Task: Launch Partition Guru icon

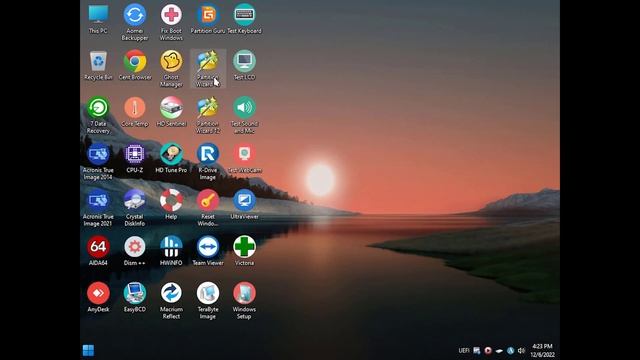Action: pyautogui.click(x=208, y=19)
